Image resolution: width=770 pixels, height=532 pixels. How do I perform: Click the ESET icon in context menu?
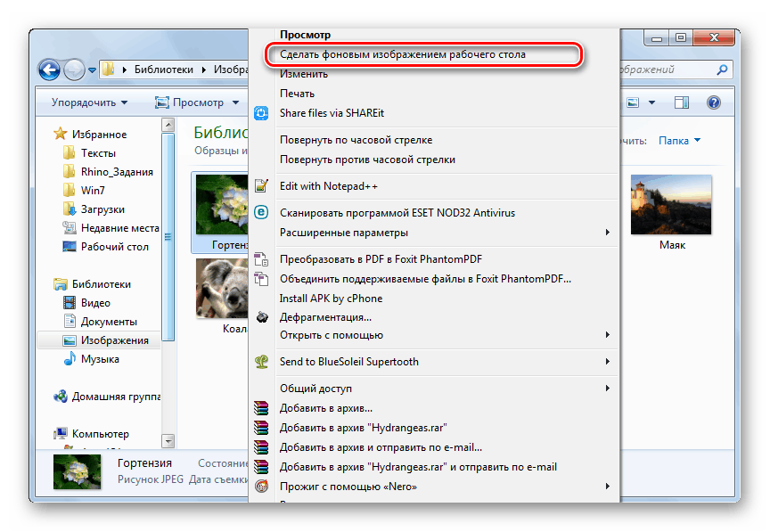[x=261, y=212]
